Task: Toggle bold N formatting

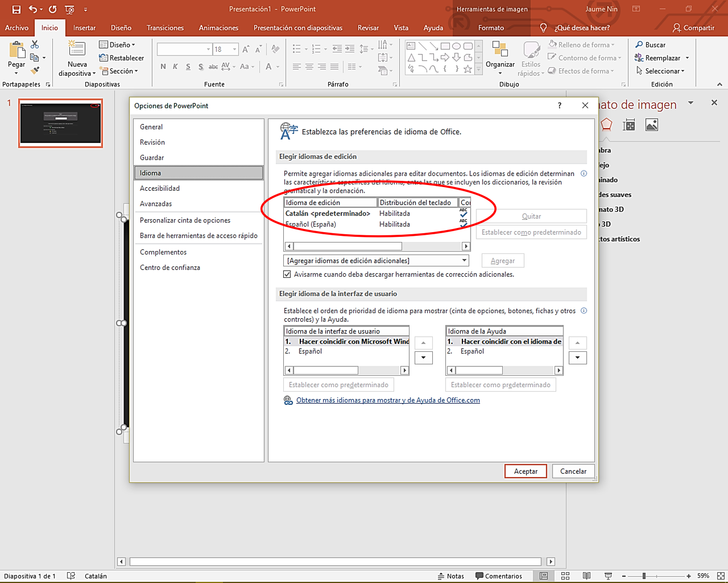Action: pos(163,66)
